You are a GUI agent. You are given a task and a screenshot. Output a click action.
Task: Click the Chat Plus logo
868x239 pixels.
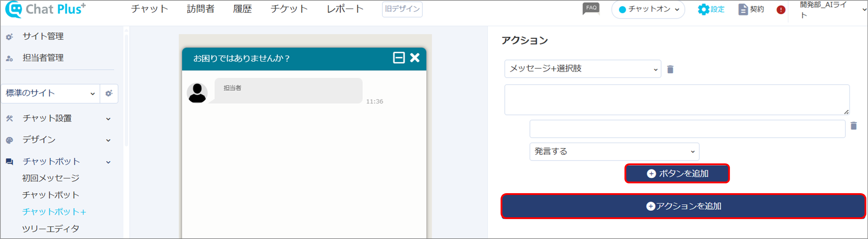tap(45, 9)
